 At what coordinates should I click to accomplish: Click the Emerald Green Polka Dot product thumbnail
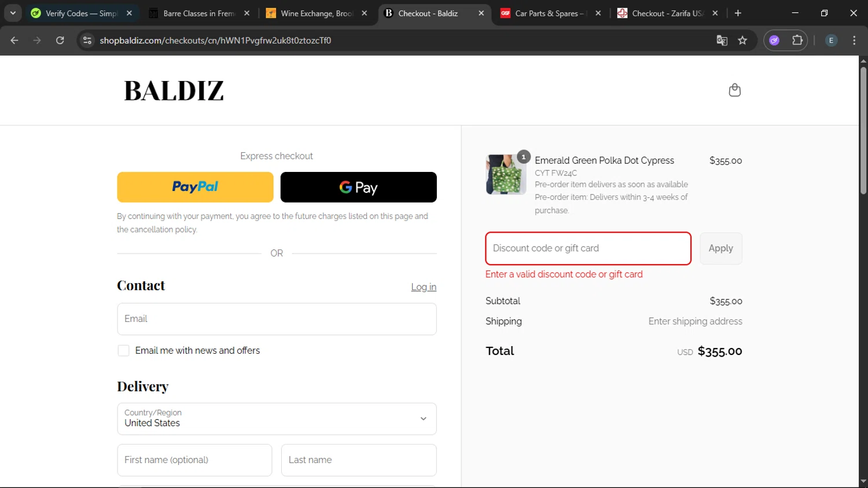tap(506, 174)
